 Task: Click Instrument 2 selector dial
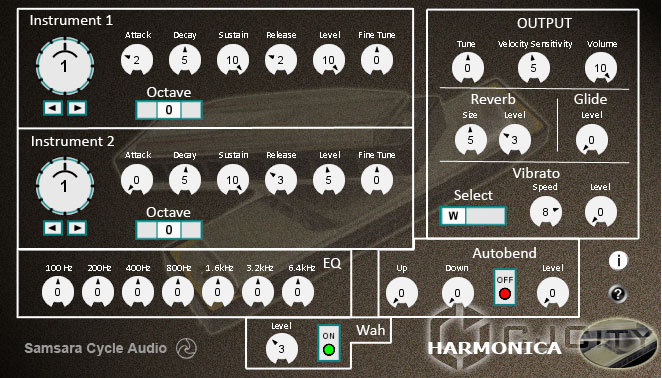(65, 186)
